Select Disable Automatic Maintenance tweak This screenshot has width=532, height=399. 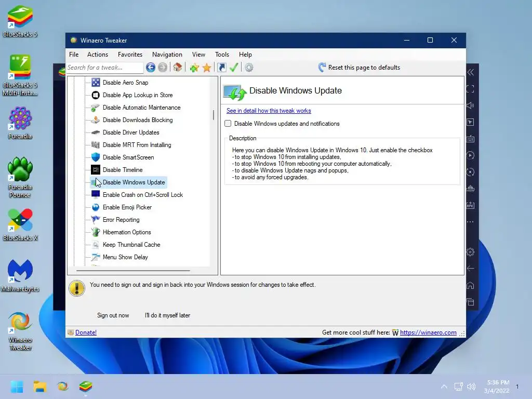(141, 108)
